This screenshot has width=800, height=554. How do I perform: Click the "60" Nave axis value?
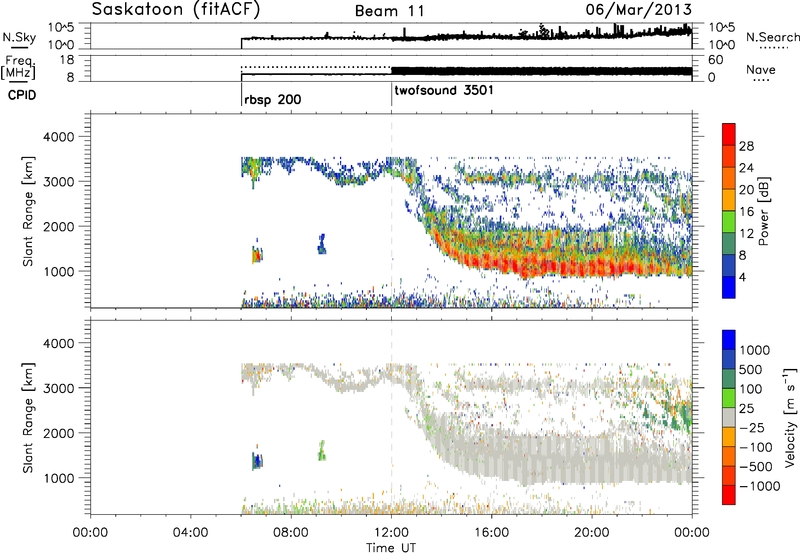point(715,60)
